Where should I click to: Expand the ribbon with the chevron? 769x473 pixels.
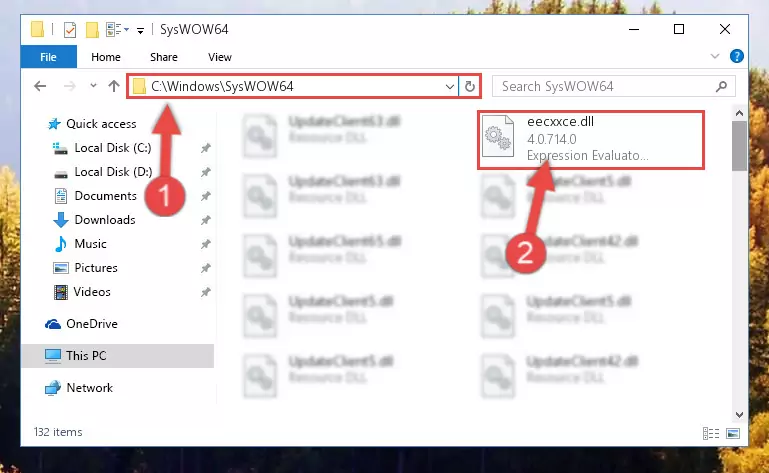click(715, 56)
